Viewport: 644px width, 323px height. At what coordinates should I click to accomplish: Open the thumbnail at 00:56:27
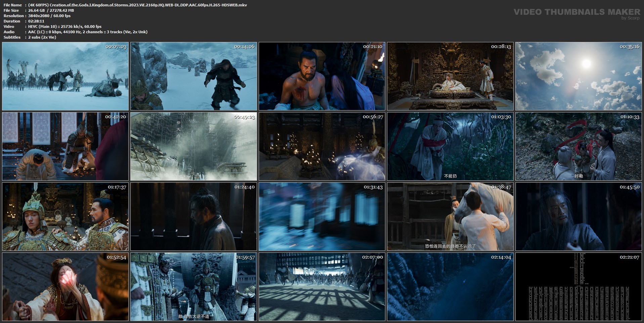(322, 146)
